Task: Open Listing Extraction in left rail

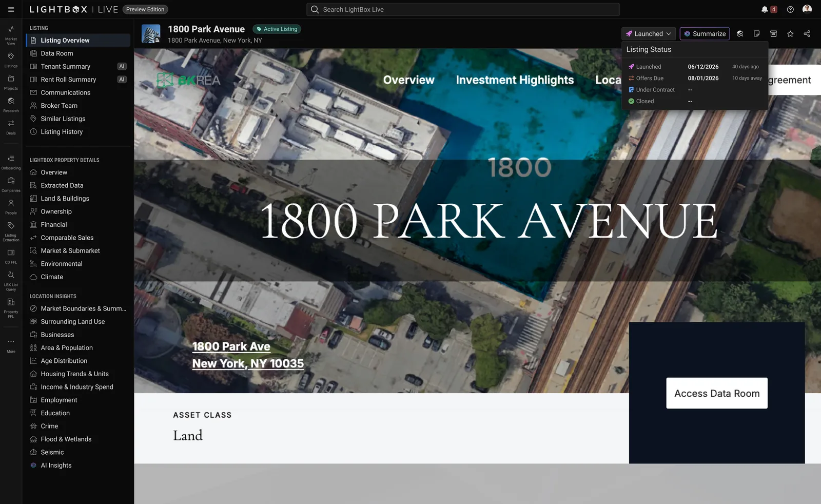Action: [x=11, y=231]
